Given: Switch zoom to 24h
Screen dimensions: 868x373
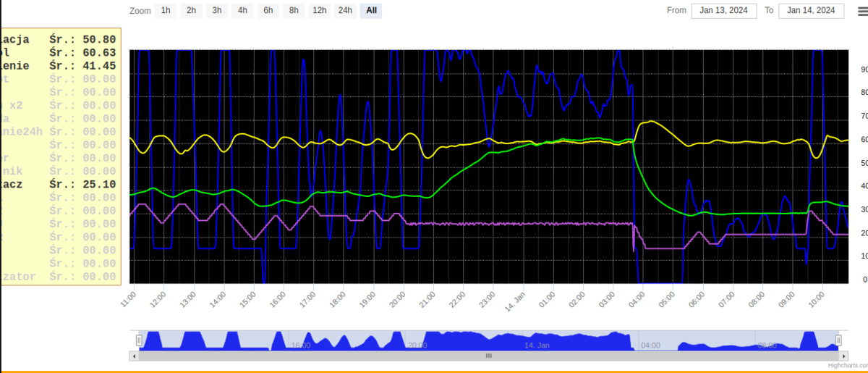Looking at the screenshot, I should click(x=346, y=11).
